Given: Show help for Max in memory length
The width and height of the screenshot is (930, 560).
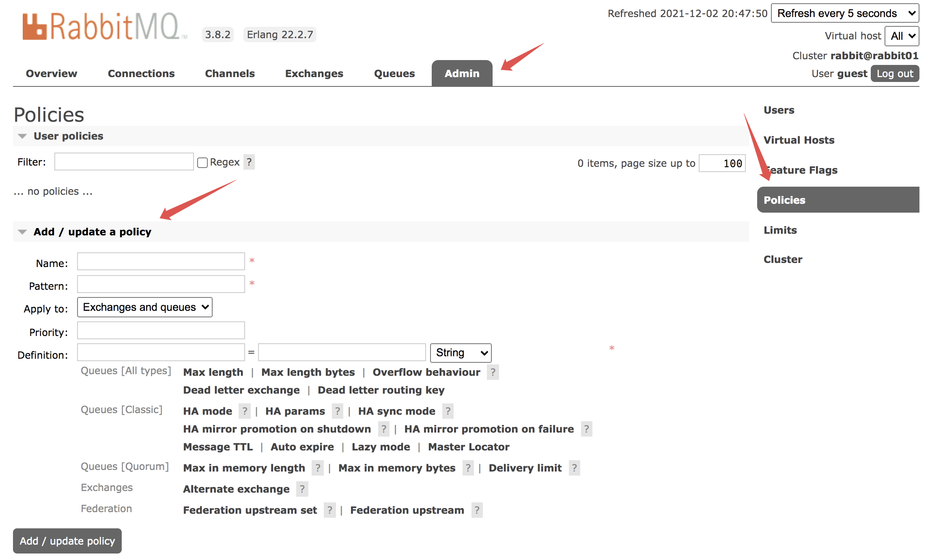Looking at the screenshot, I should coord(318,468).
